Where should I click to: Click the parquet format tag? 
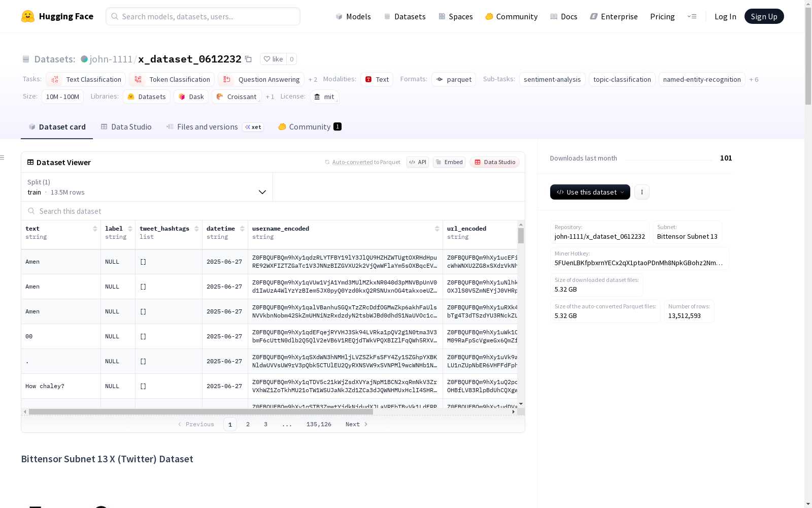click(x=454, y=79)
